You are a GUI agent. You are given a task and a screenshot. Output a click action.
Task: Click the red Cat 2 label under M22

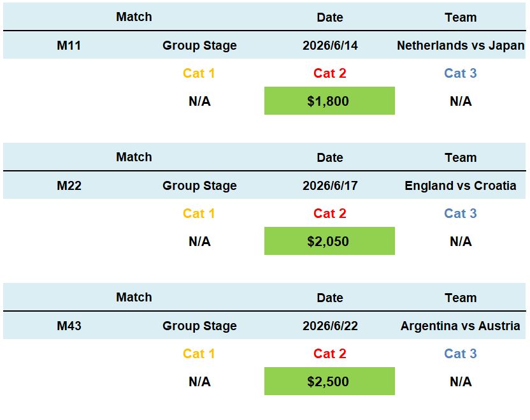point(330,214)
